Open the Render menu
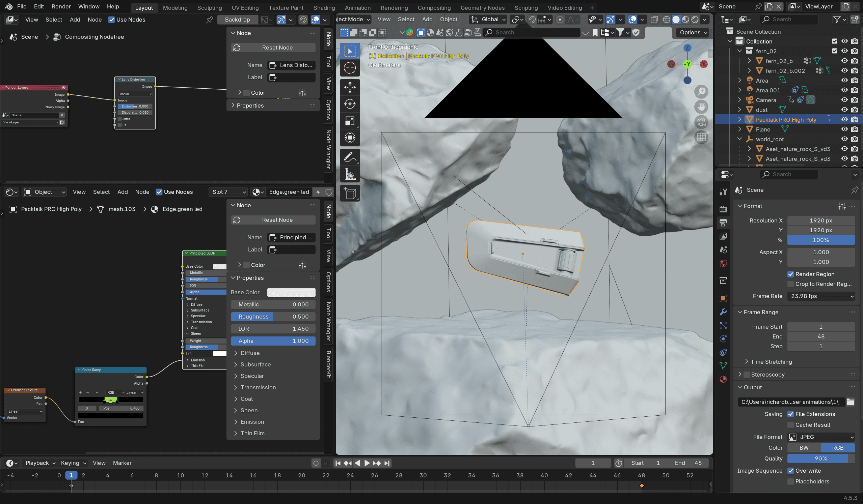Screen dimensions: 863x504 tap(61, 6)
